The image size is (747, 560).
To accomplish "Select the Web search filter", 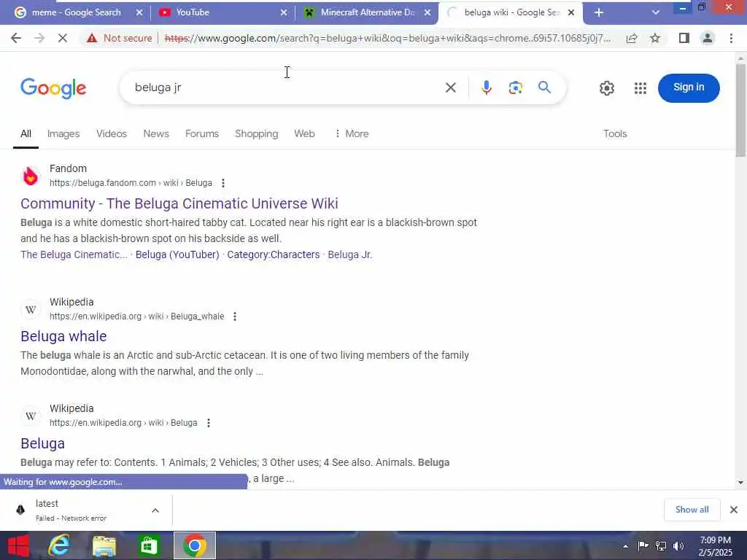I will 304,134.
